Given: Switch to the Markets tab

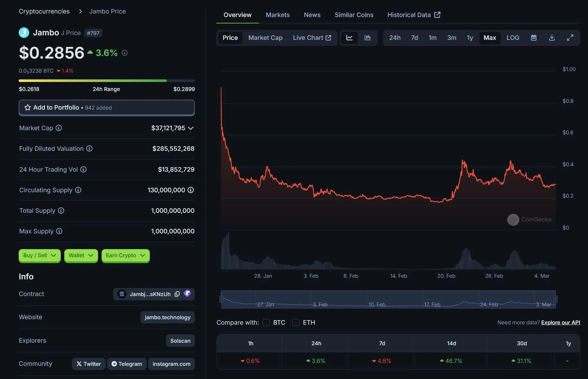Looking at the screenshot, I should coord(277,15).
